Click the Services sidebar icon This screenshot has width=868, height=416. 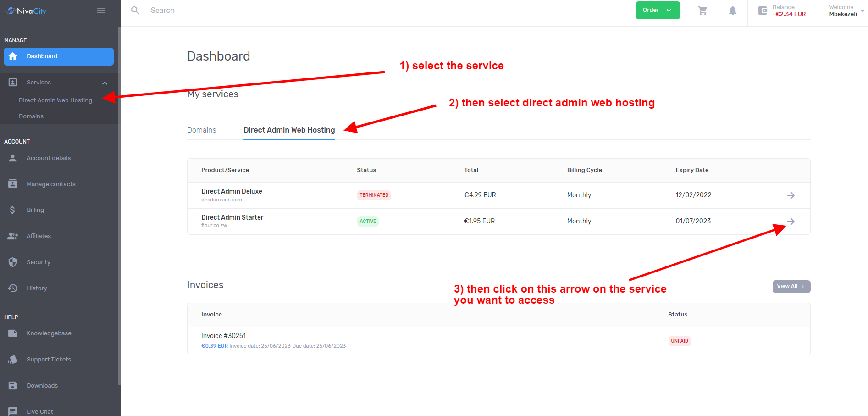(x=13, y=83)
